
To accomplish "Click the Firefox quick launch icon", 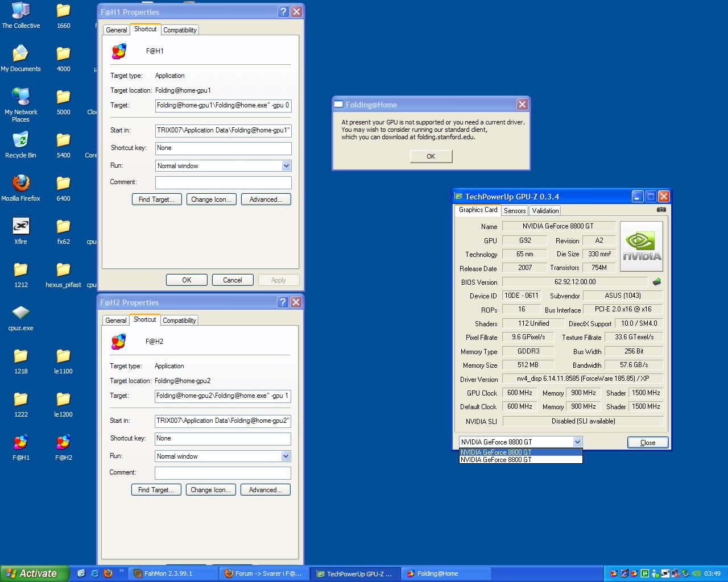I will (x=108, y=573).
